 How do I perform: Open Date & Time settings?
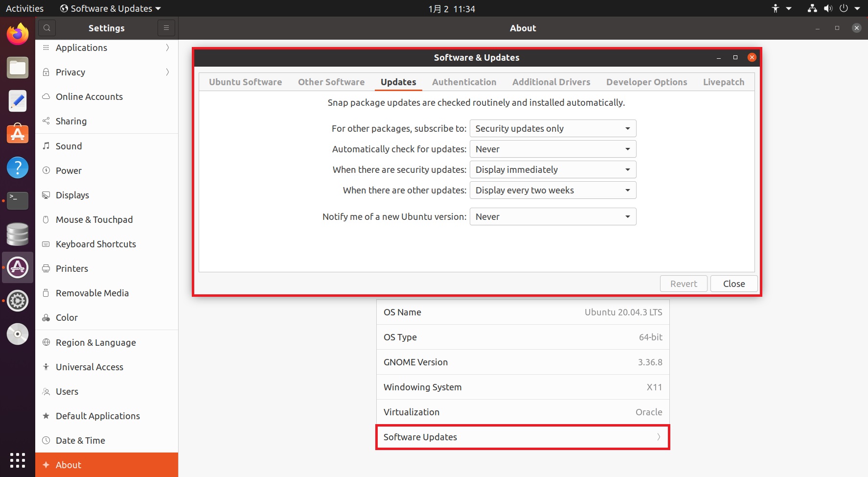(x=107, y=440)
